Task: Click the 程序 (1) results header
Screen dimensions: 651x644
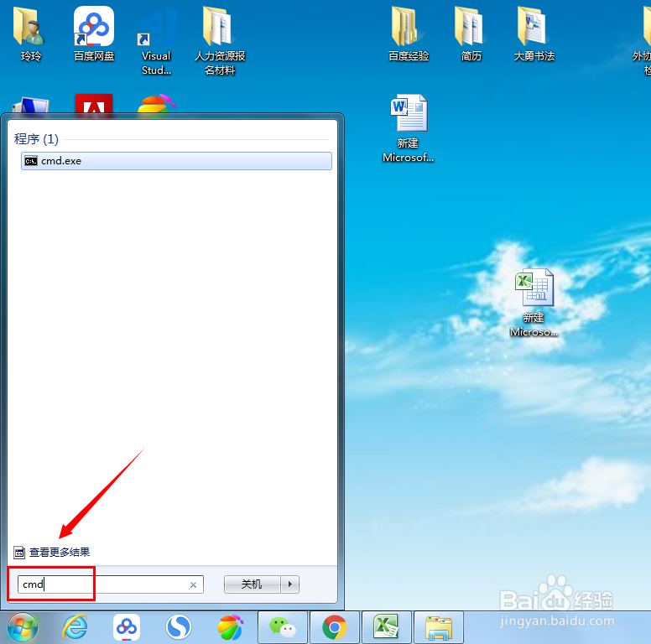Action: click(37, 139)
